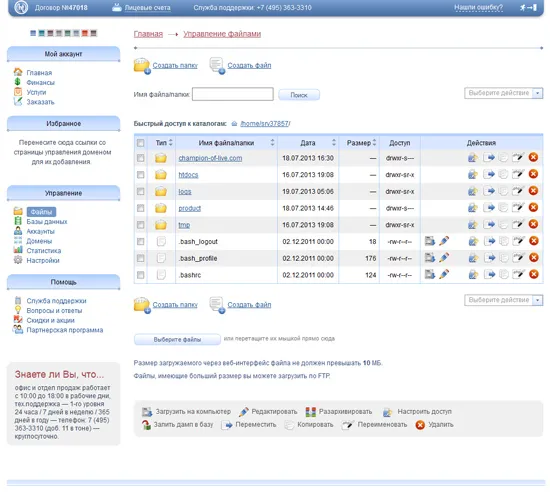The image size is (550, 496).
Task: Configure access for .bash_profile file
Action: 473,258
